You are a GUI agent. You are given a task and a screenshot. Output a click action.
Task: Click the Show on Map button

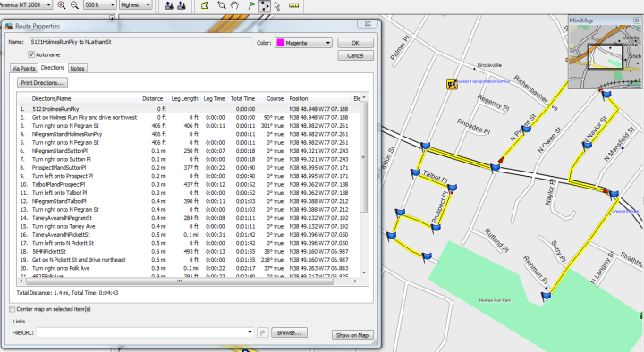(352, 335)
